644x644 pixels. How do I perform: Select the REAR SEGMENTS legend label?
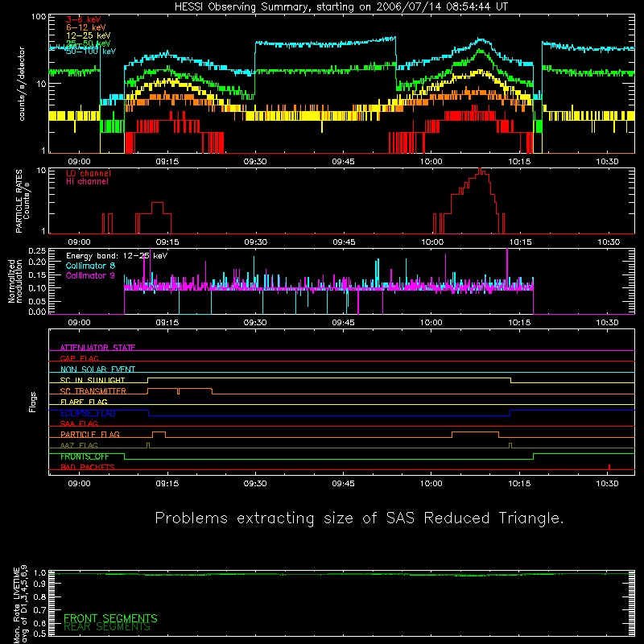107,627
